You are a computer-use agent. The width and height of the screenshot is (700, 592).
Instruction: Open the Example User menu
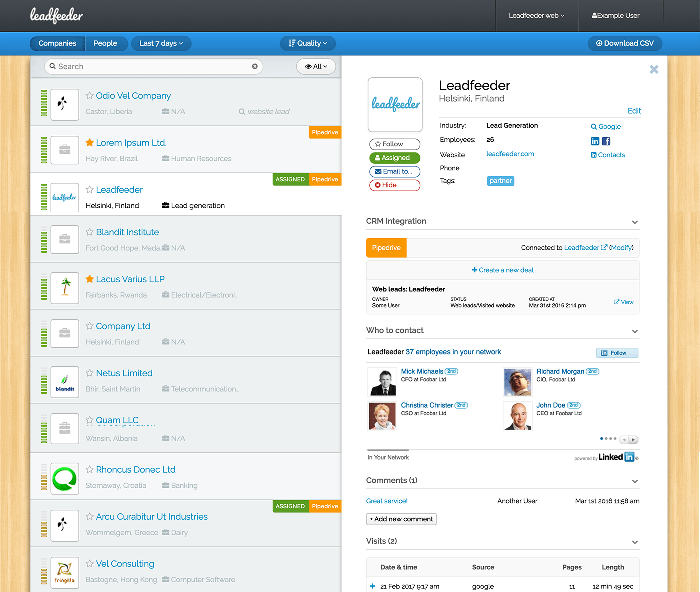[x=616, y=16]
